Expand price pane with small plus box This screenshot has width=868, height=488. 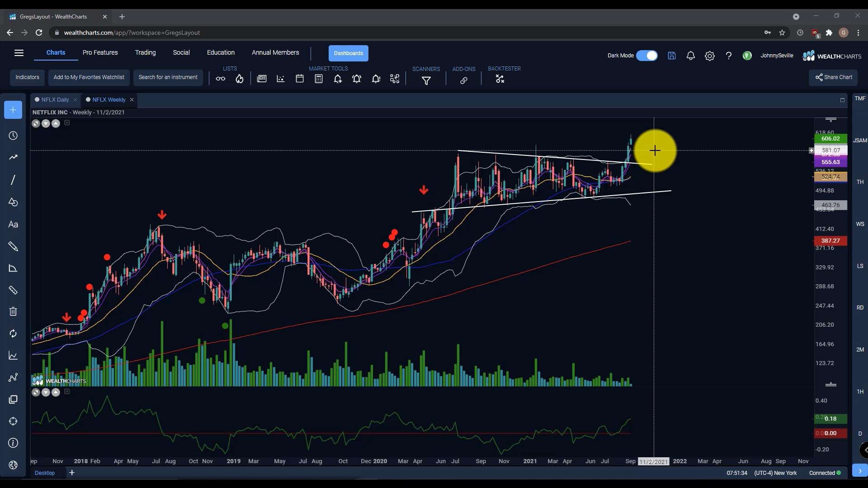point(67,122)
